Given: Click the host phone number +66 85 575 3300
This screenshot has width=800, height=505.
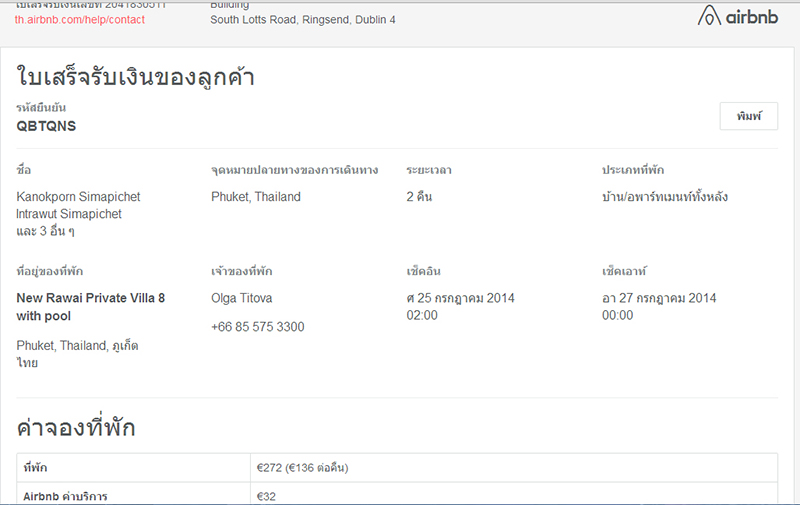Looking at the screenshot, I should coord(258,327).
